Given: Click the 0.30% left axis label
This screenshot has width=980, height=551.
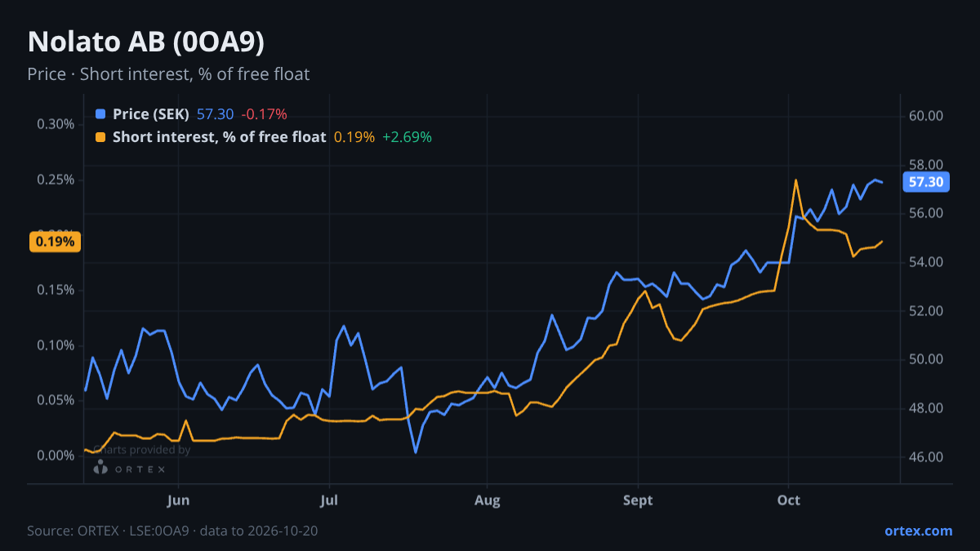Looking at the screenshot, I should [x=56, y=124].
